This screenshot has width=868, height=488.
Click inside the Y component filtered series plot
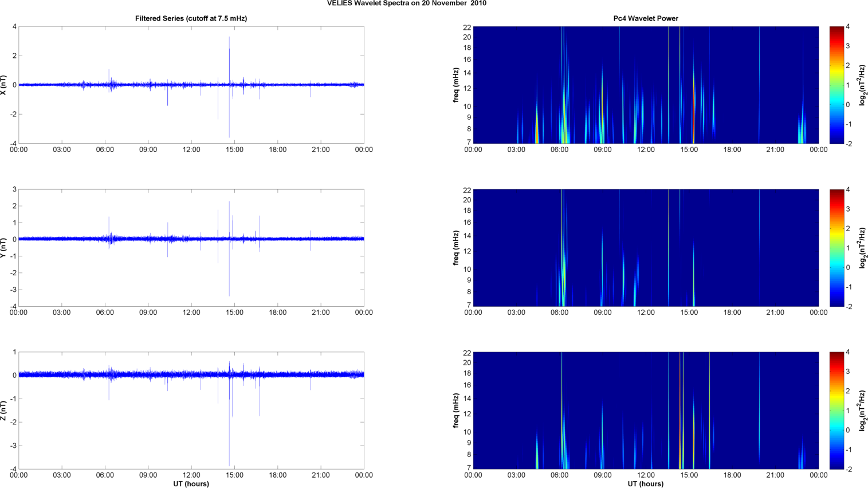tap(191, 270)
